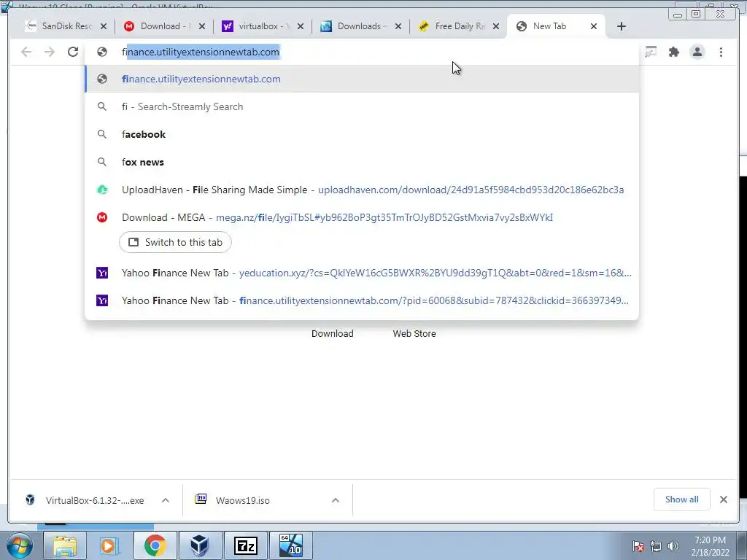
Task: Go forward using the forward arrow
Action: 50,52
